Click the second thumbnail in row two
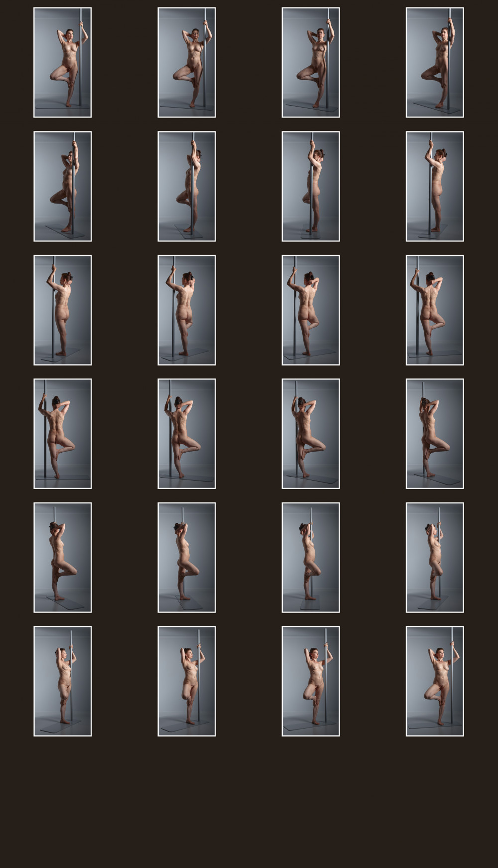Viewport: 498px width, 868px height. (187, 186)
